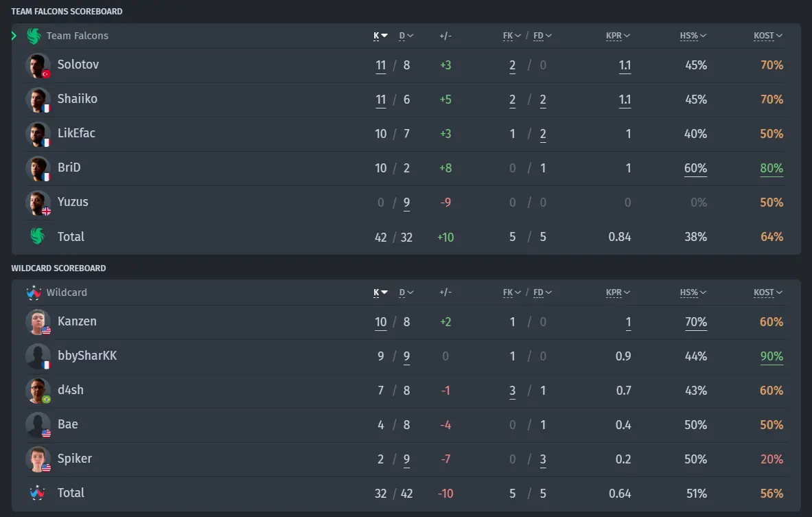Open Solotov's player avatar
Image resolution: width=812 pixels, height=517 pixels.
(x=38, y=66)
